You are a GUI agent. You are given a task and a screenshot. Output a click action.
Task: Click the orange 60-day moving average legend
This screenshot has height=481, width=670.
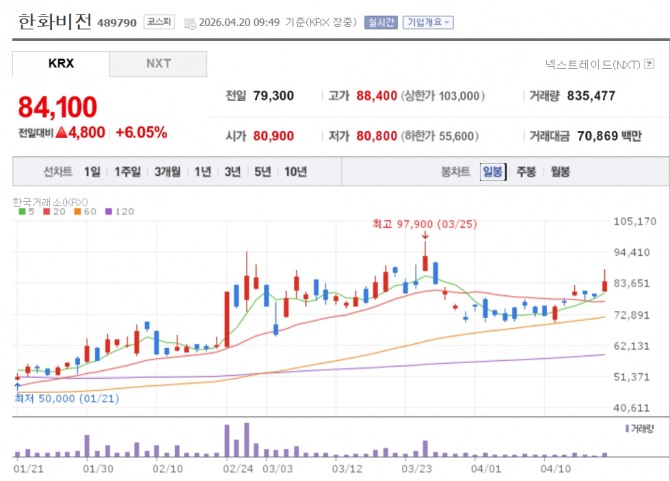click(85, 211)
